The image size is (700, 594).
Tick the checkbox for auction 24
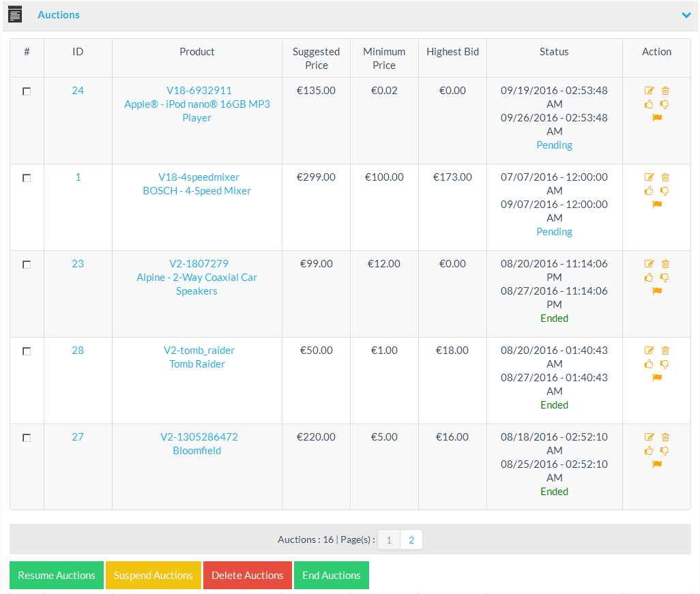(27, 91)
